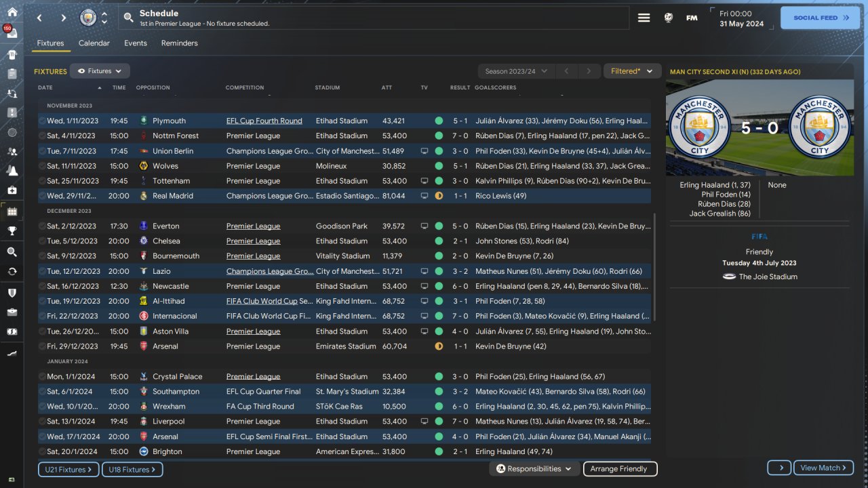Toggle the tick on the Wolves fixture row
This screenshot has height=488, width=868.
point(42,166)
